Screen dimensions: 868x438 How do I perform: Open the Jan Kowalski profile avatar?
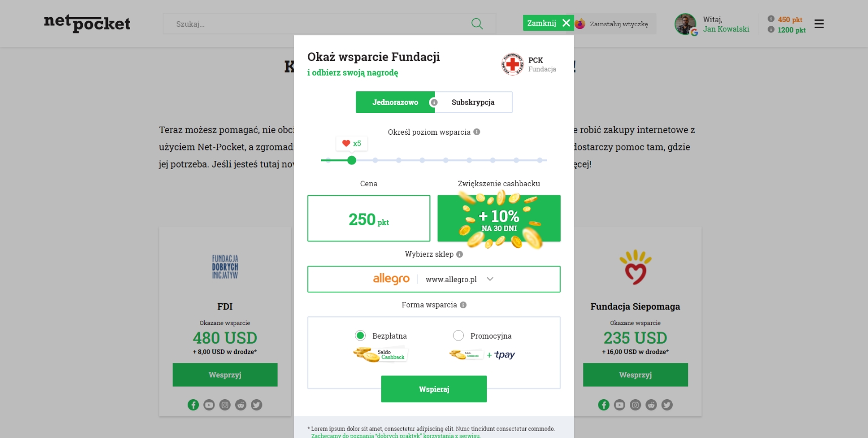click(x=686, y=24)
